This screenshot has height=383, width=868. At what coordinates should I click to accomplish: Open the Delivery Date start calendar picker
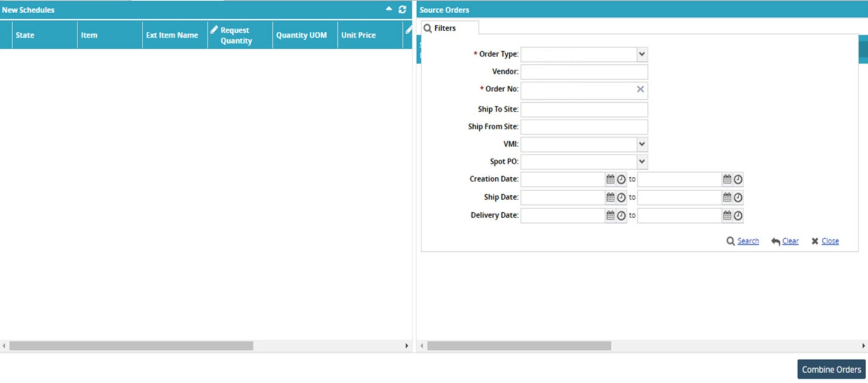(610, 215)
